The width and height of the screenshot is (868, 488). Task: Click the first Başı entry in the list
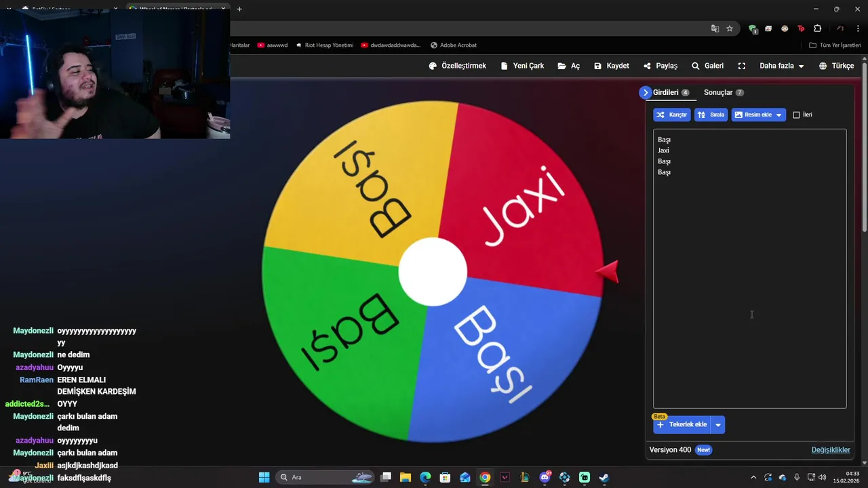click(x=664, y=140)
